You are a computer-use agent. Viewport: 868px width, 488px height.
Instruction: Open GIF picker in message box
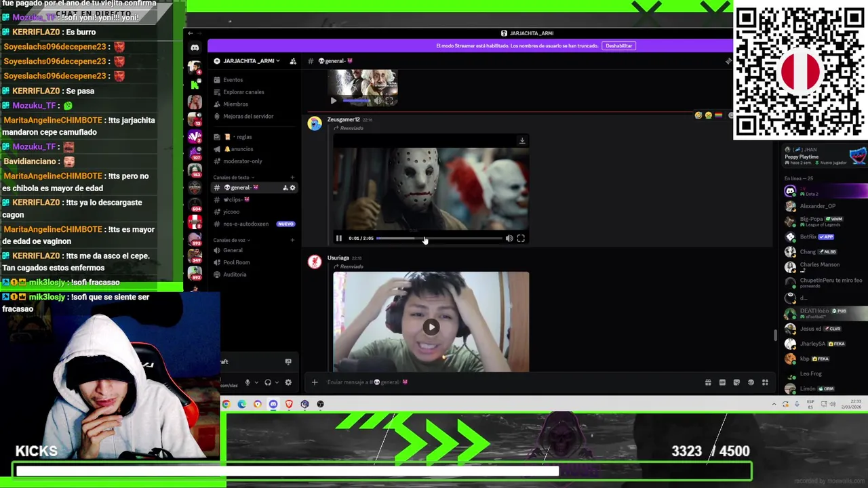tap(722, 382)
